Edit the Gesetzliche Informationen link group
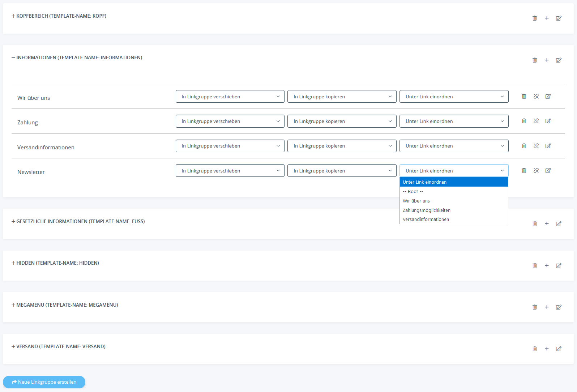577x392 pixels. [x=559, y=223]
